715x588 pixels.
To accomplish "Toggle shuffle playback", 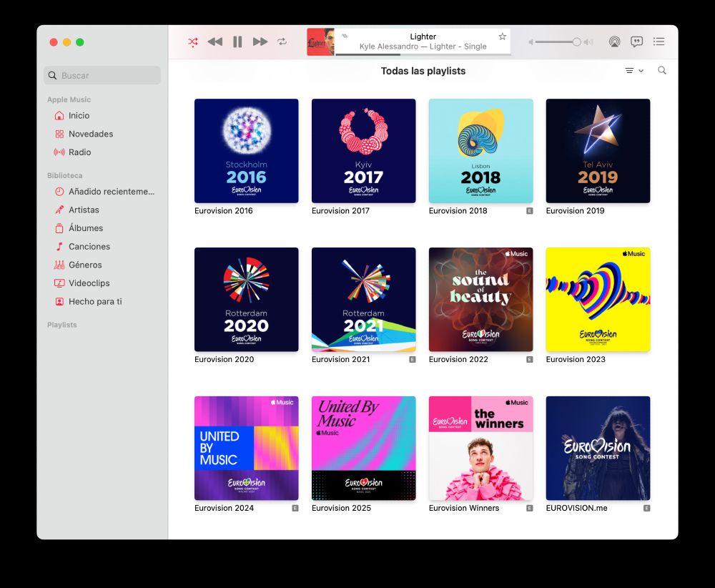I will click(193, 42).
